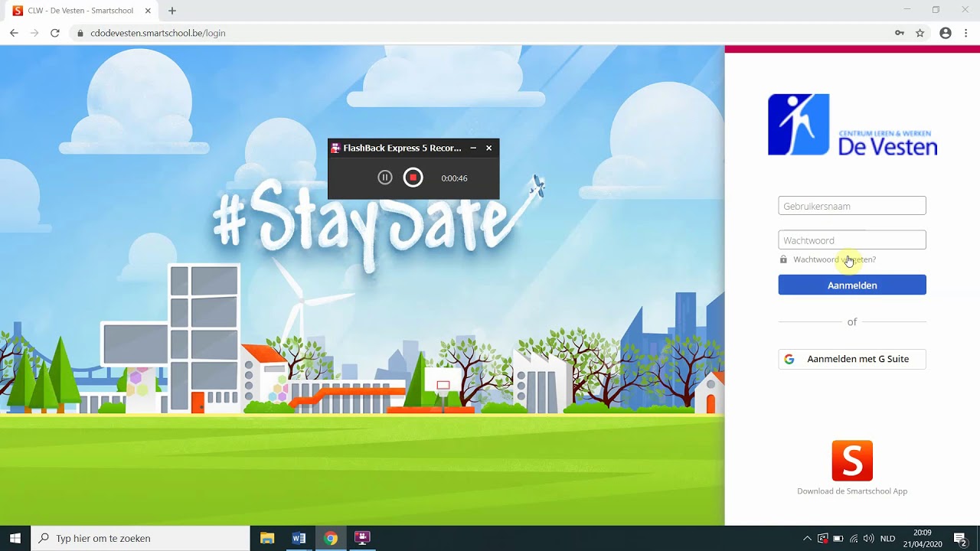This screenshot has width=980, height=551.
Task: Click the antivirus tray icon
Action: [x=823, y=538]
